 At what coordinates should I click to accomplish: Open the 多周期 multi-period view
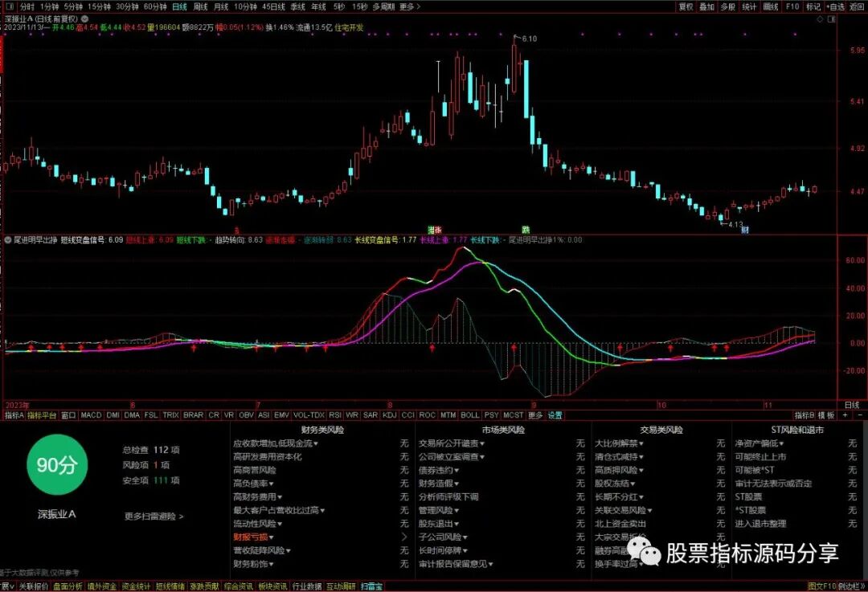click(383, 6)
